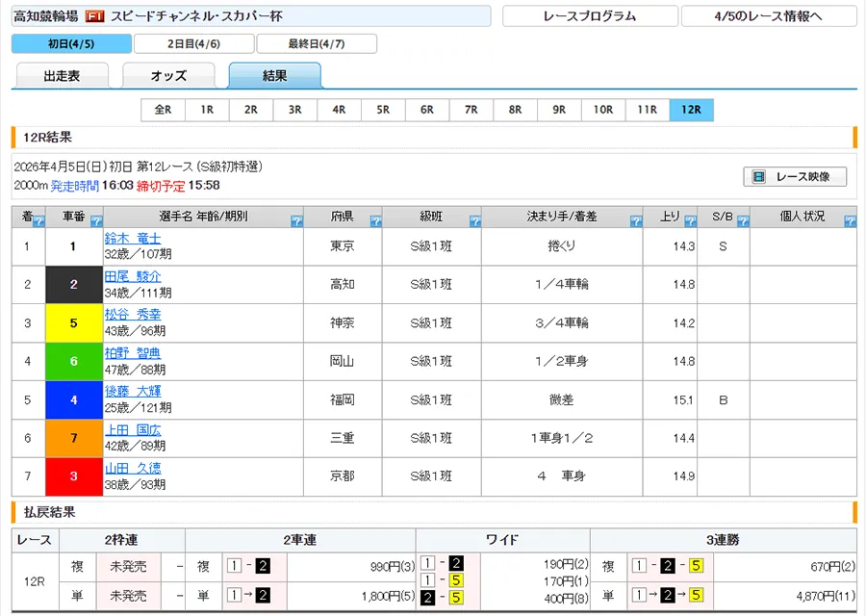Show 全R all races results

pyautogui.click(x=163, y=110)
